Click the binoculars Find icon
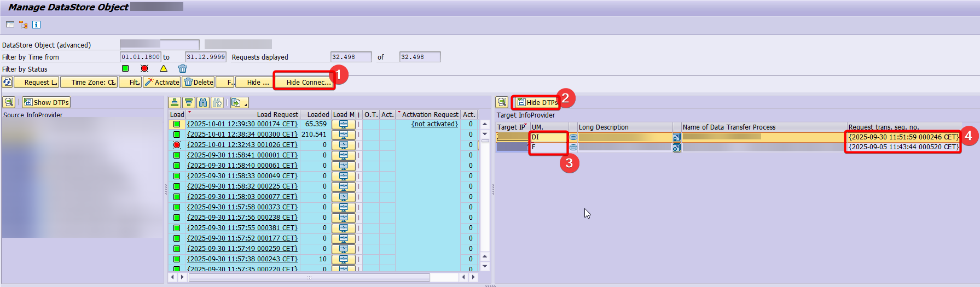980x287 pixels. click(x=203, y=102)
